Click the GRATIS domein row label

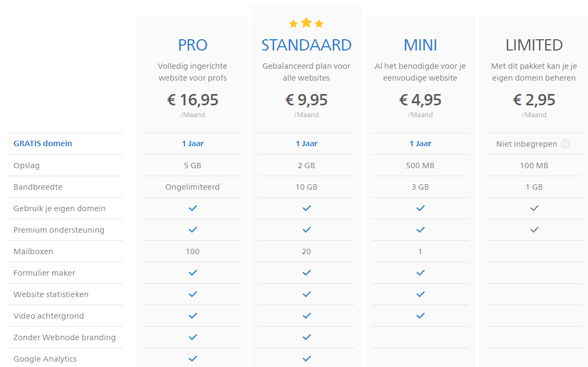tap(43, 143)
